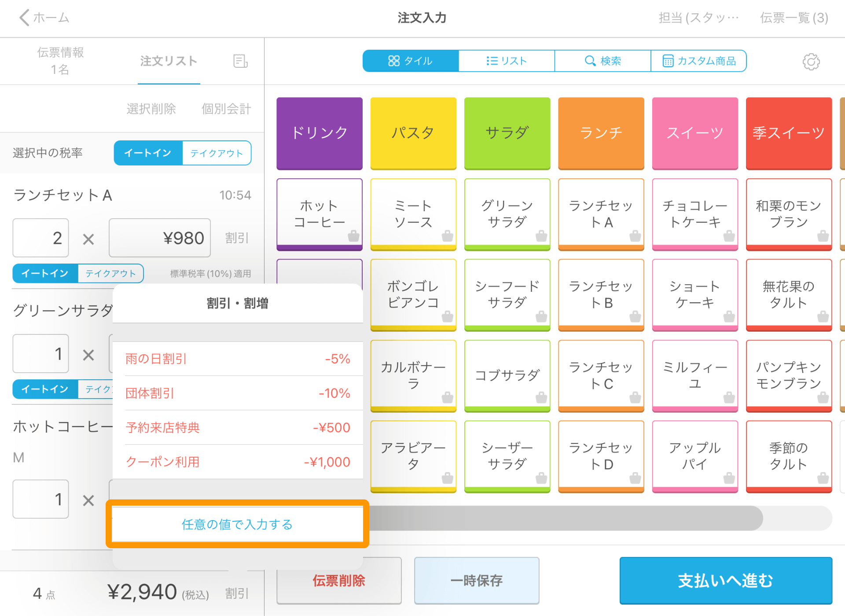Screen dimensions: 845x616
Task: Set selected tax rate to テイクアウト
Action: (217, 153)
